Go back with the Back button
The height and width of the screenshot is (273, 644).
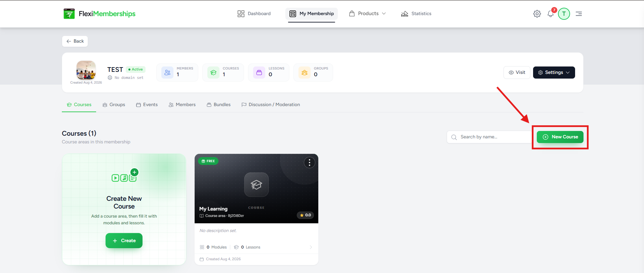[x=75, y=41]
